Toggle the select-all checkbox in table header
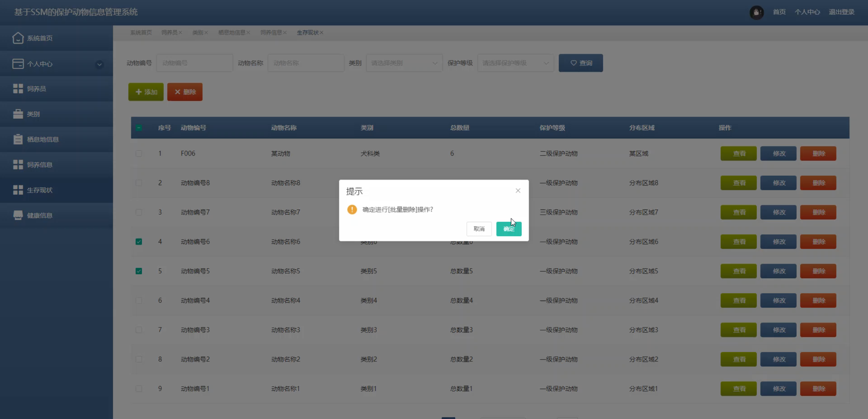 point(139,128)
